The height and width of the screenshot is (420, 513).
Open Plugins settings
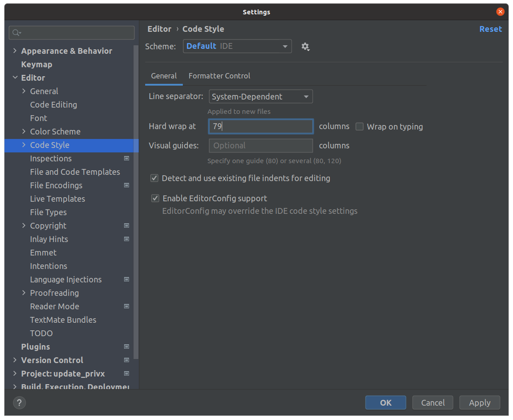coord(35,346)
